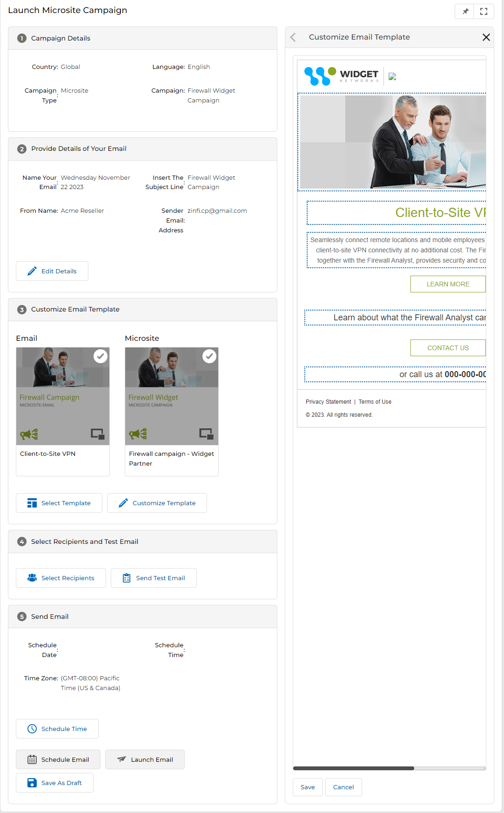The height and width of the screenshot is (813, 504).
Task: Click Country value Global
Action: coord(70,67)
